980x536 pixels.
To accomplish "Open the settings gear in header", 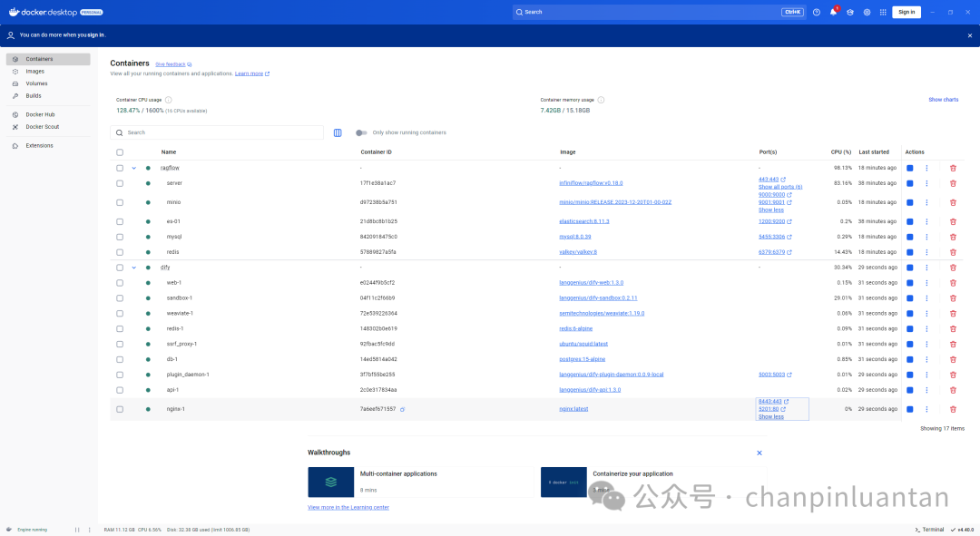I will [867, 12].
